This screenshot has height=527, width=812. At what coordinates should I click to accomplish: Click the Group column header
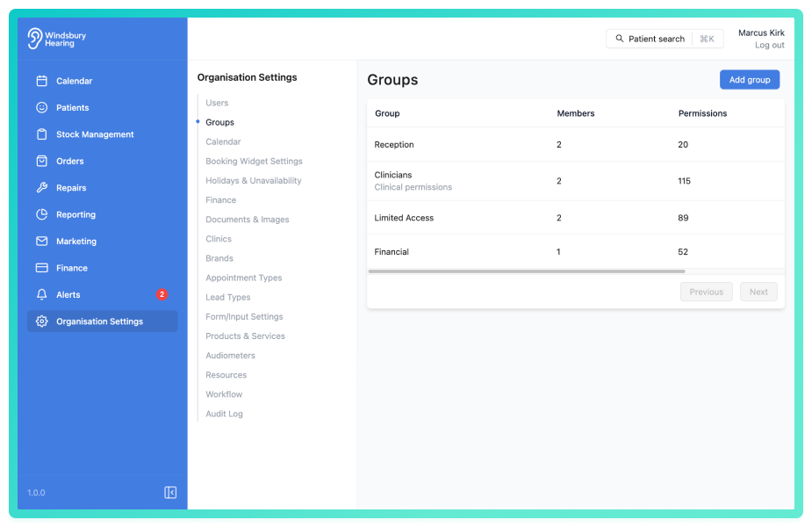pos(387,113)
